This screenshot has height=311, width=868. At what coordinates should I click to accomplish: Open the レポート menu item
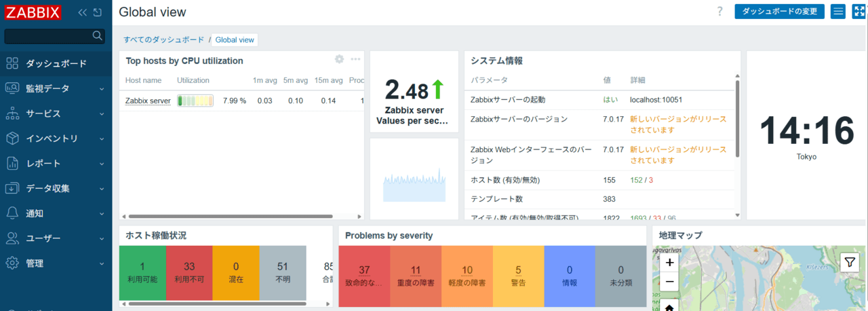(x=56, y=164)
